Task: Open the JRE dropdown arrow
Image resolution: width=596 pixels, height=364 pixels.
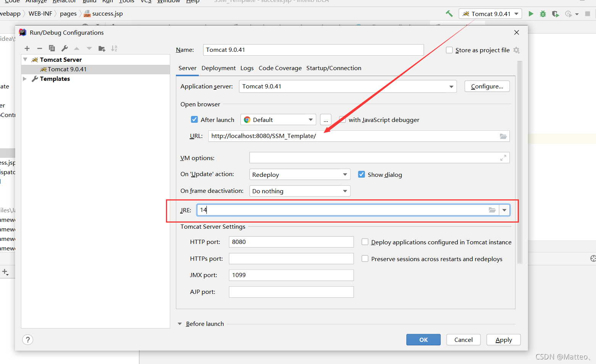Action: tap(504, 210)
